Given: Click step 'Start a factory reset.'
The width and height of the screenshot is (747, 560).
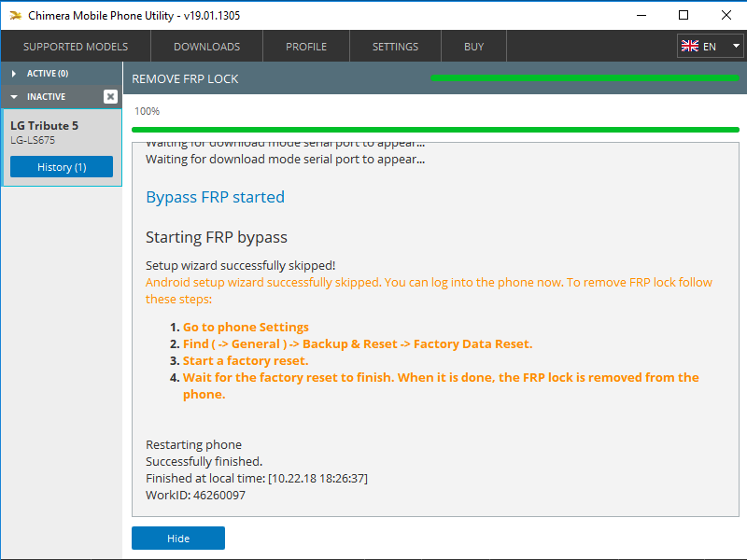Looking at the screenshot, I should tap(246, 361).
